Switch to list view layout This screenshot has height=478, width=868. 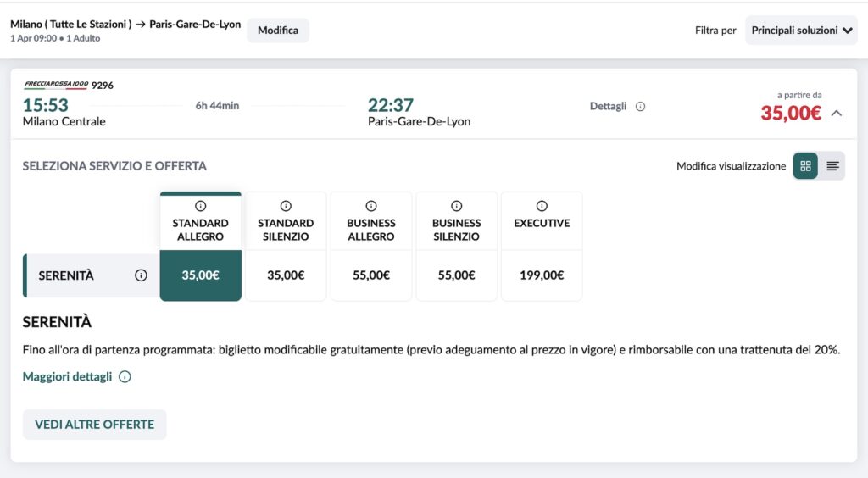(832, 166)
